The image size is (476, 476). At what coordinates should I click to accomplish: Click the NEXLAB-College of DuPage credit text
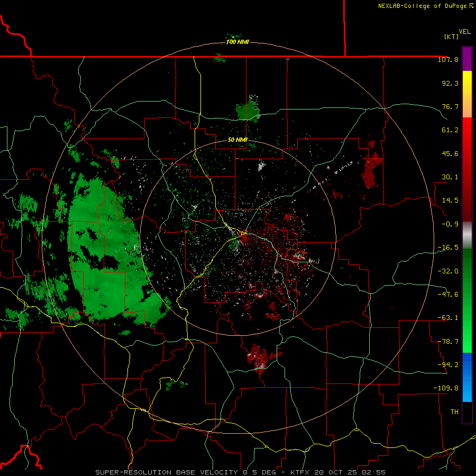click(425, 6)
